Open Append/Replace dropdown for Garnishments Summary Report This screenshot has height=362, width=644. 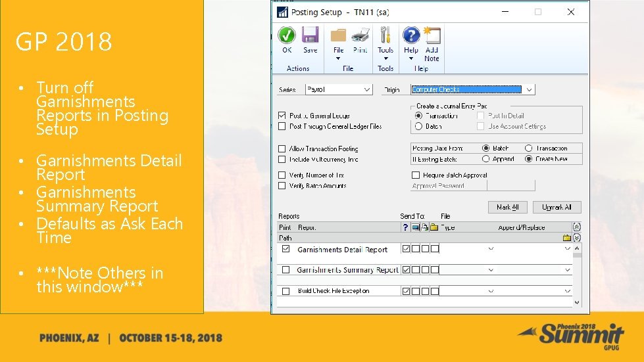coord(568,270)
